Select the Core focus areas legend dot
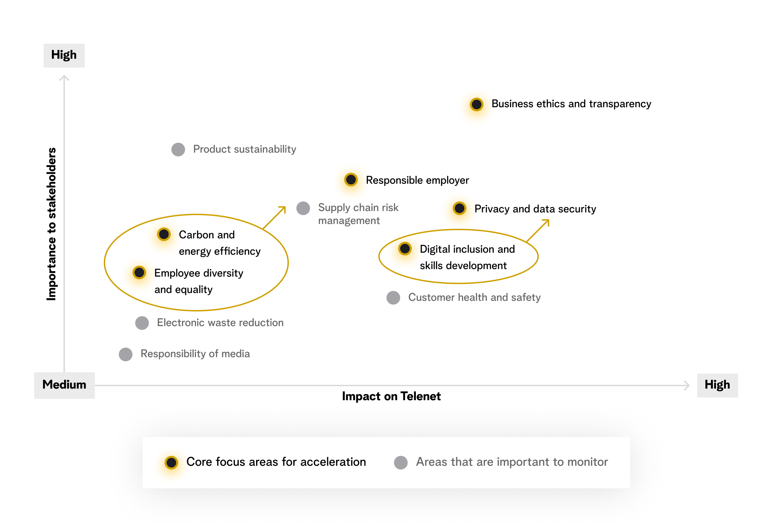The width and height of the screenshot is (773, 532). [x=171, y=462]
